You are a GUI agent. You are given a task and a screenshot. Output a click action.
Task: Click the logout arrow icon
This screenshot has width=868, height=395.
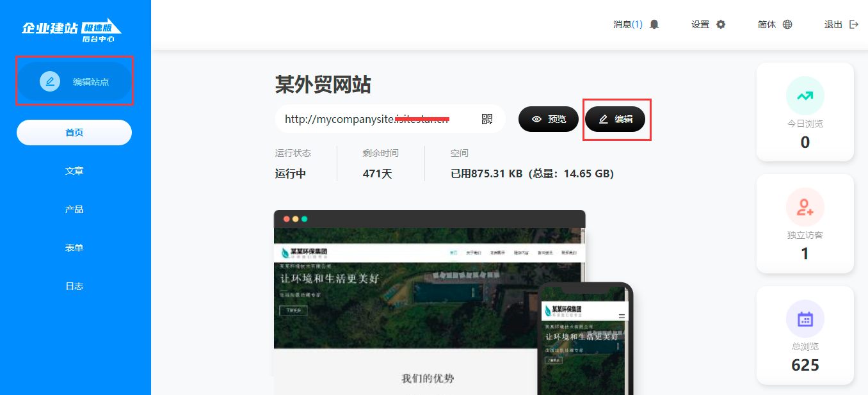coord(853,24)
